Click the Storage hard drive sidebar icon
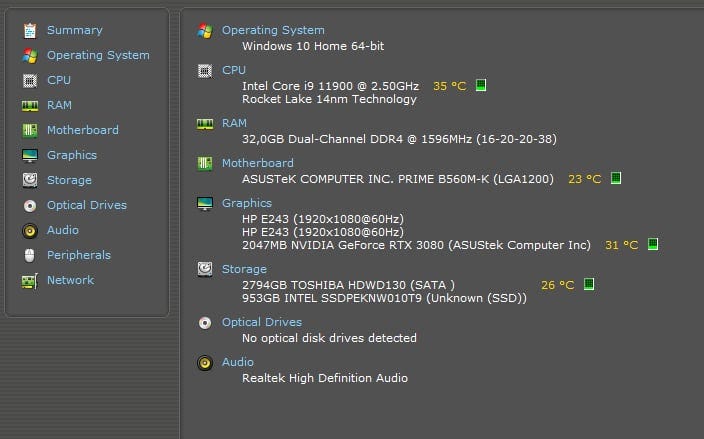 click(30, 180)
